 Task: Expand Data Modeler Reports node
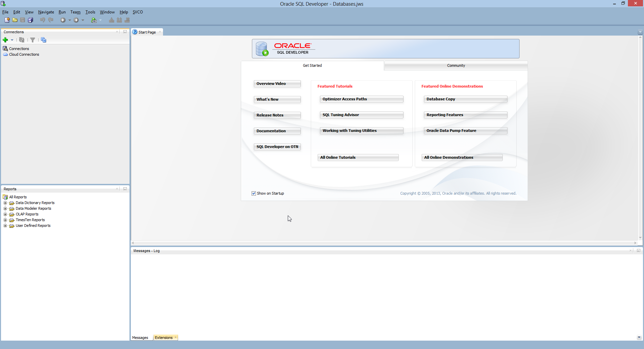tap(5, 208)
